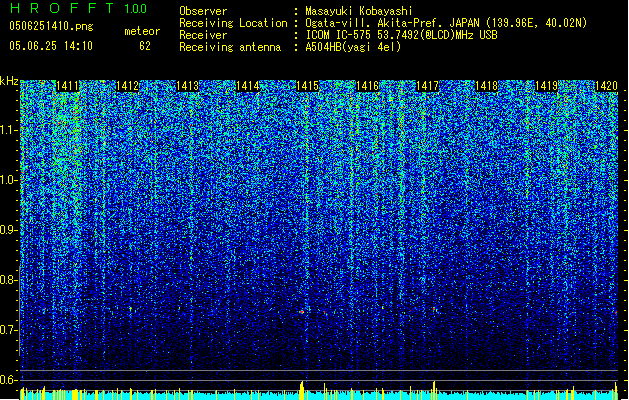629x400 pixels.
Task: Click the 1414 time marker
Action: 248,86
